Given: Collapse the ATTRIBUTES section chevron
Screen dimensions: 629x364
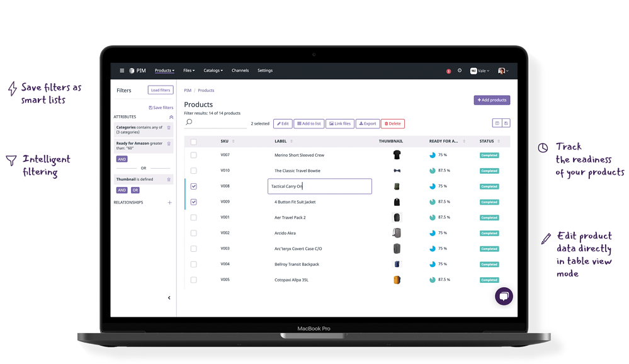Looking at the screenshot, I should (x=171, y=117).
